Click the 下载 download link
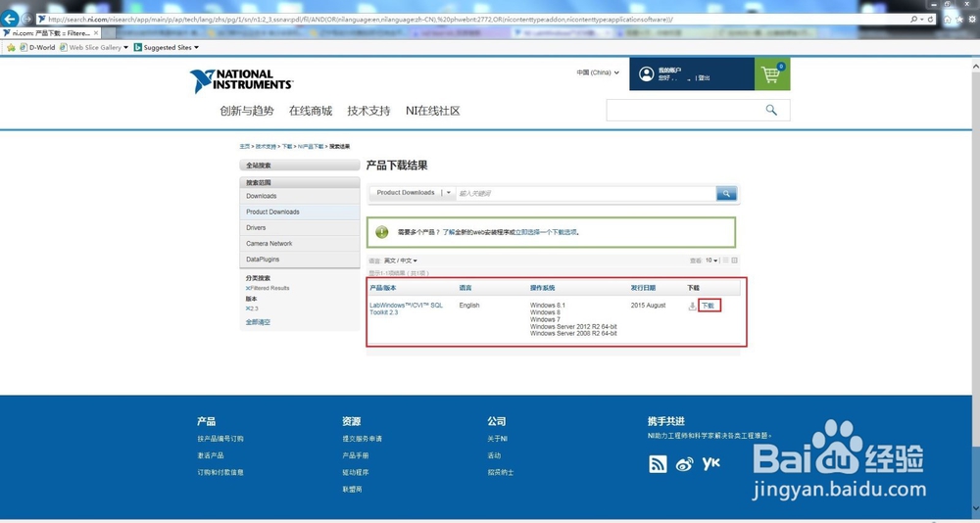The width and height of the screenshot is (980, 523). pyautogui.click(x=709, y=306)
